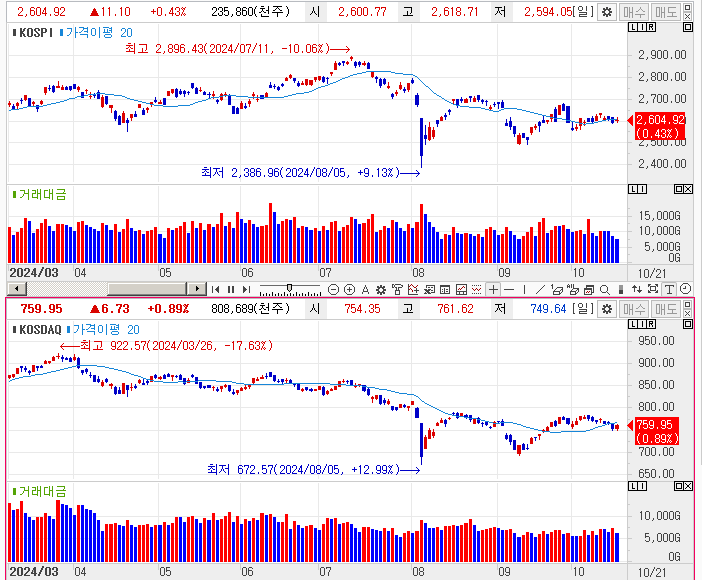The image size is (702, 580).
Task: Pause the chart playback
Action: pyautogui.click(x=231, y=289)
